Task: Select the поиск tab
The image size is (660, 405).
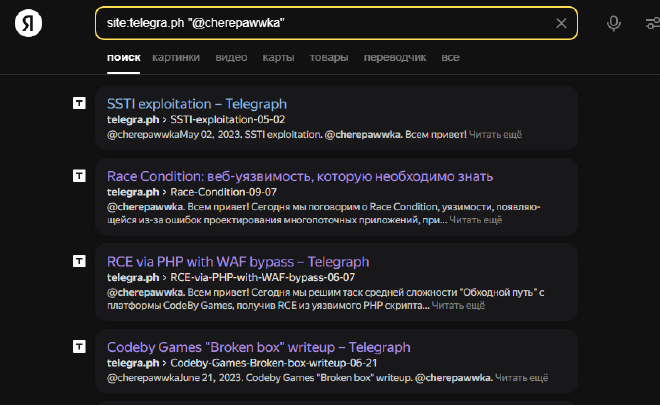Action: [x=123, y=57]
